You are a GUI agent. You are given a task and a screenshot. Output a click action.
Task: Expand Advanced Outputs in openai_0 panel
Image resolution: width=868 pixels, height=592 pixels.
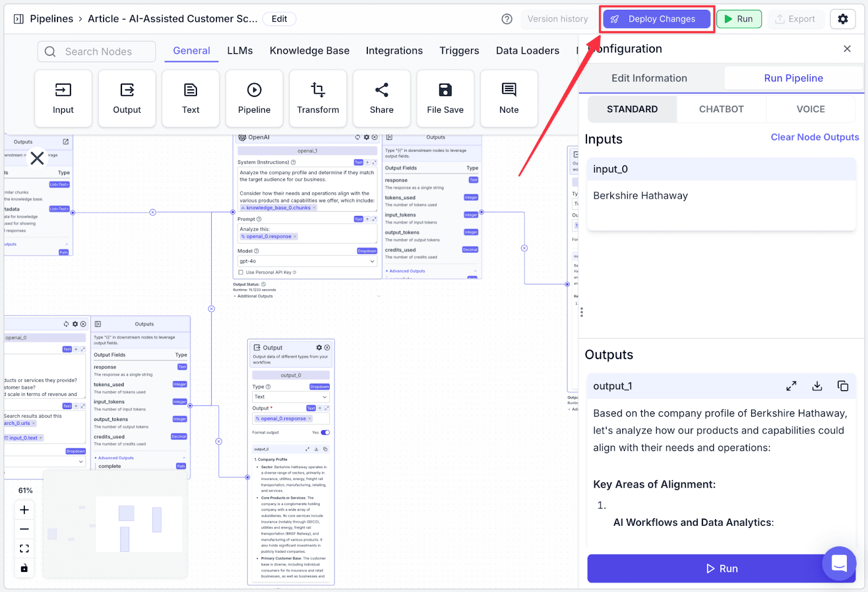pos(116,458)
